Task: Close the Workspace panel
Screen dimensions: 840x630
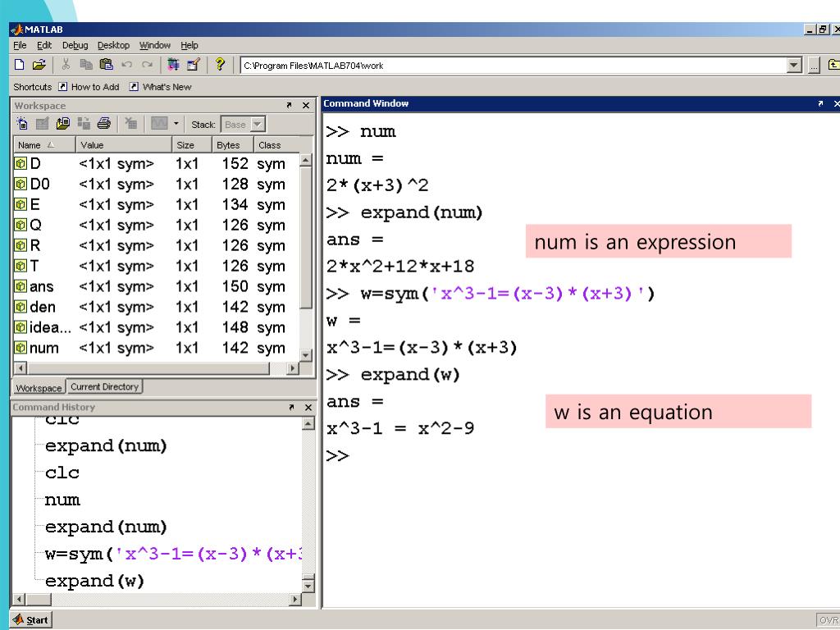Action: (x=306, y=106)
